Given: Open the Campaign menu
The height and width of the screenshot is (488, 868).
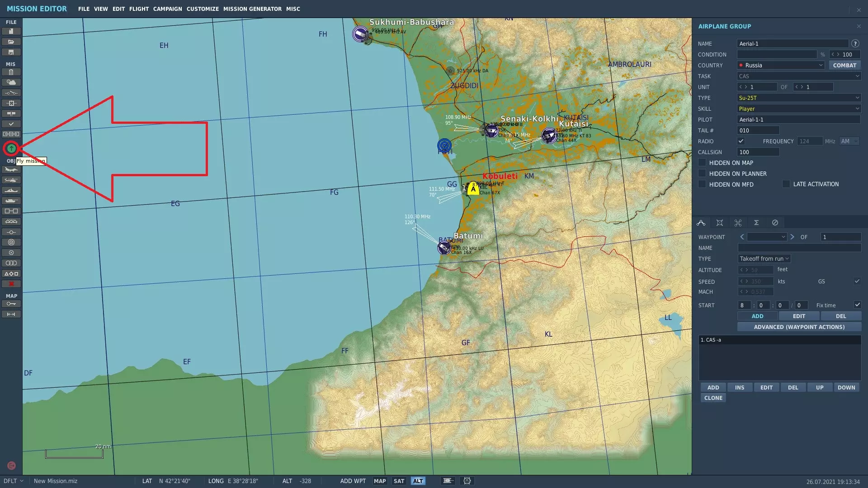Looking at the screenshot, I should click(x=167, y=9).
